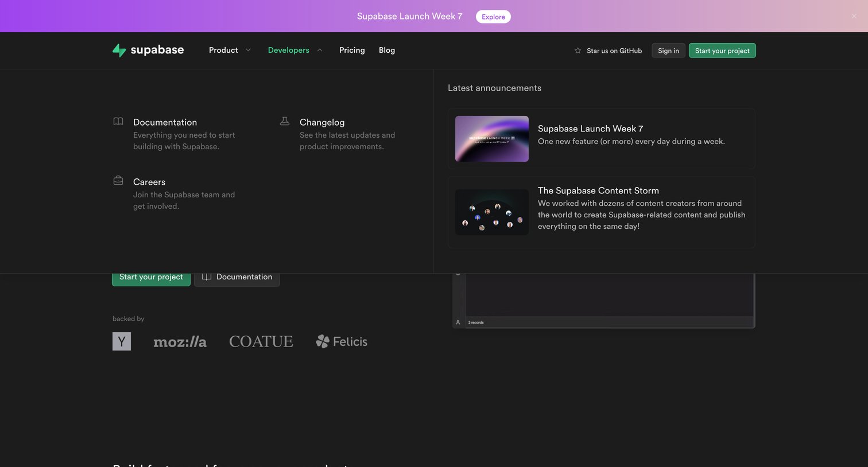Click Start your project in header
The width and height of the screenshot is (868, 467).
(722, 50)
